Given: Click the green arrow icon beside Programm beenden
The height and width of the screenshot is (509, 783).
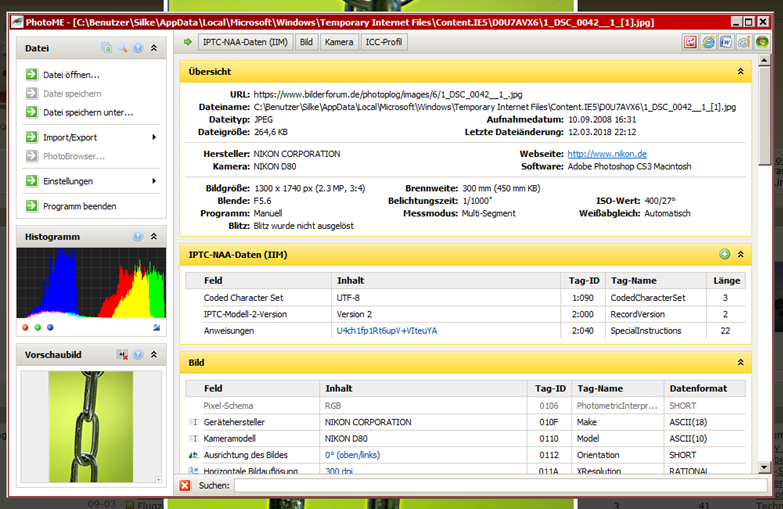Looking at the screenshot, I should pyautogui.click(x=31, y=206).
